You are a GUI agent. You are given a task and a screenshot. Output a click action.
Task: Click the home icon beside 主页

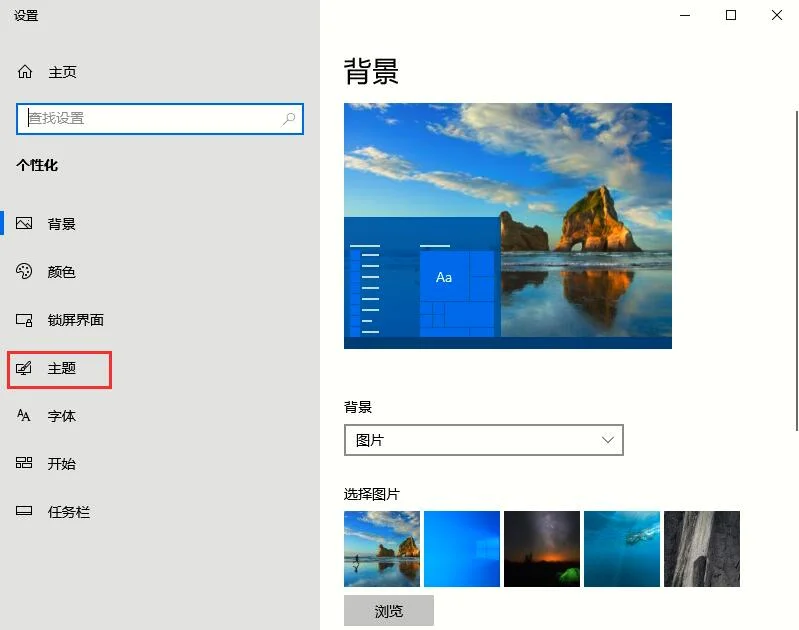[25, 72]
